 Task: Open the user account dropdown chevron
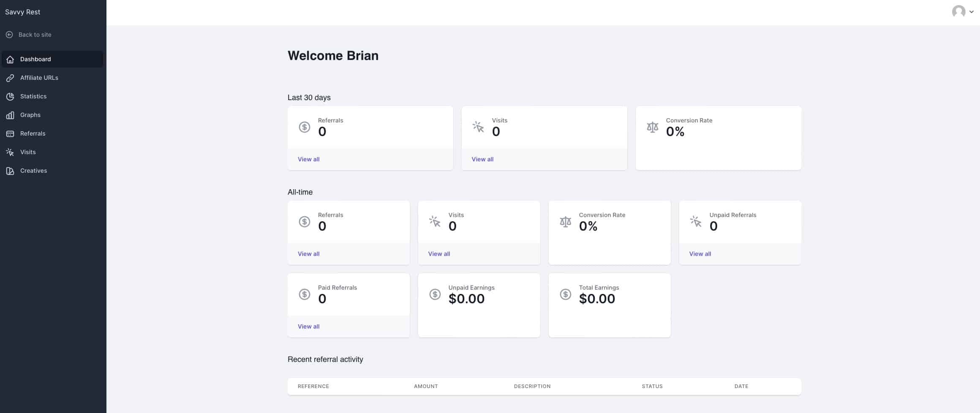972,12
